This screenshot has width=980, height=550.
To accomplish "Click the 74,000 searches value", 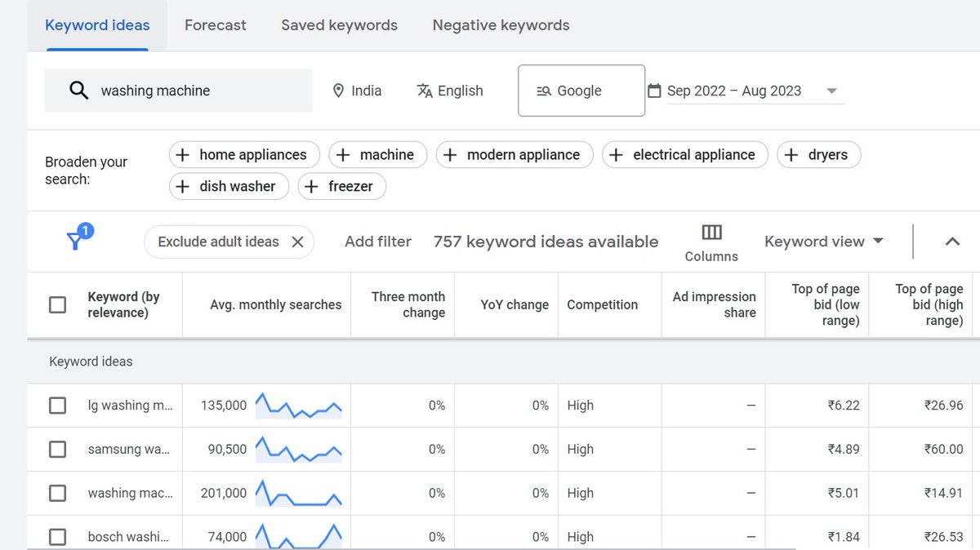I will [227, 537].
